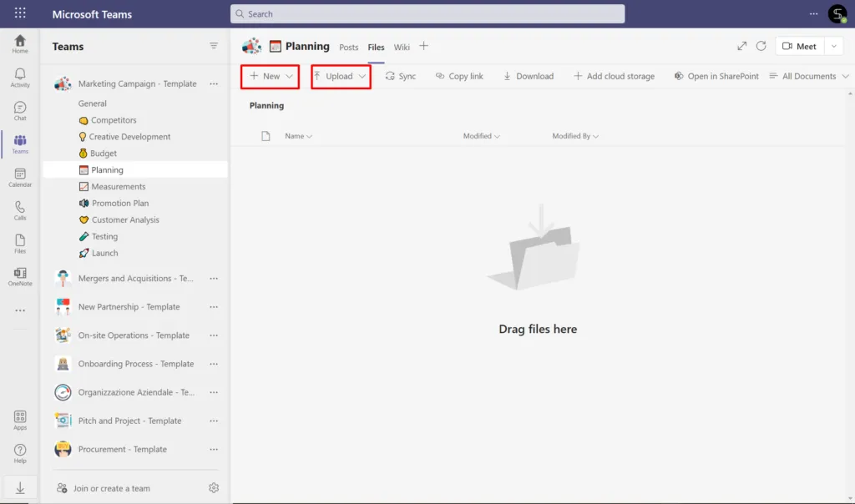855x504 pixels.
Task: Click the Download toolbar button
Action: [529, 76]
